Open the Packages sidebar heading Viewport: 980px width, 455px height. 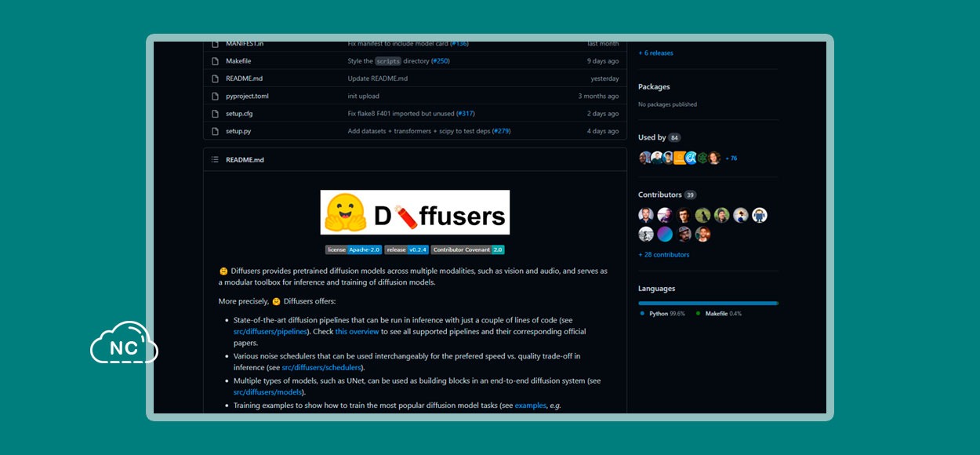pyautogui.click(x=654, y=87)
